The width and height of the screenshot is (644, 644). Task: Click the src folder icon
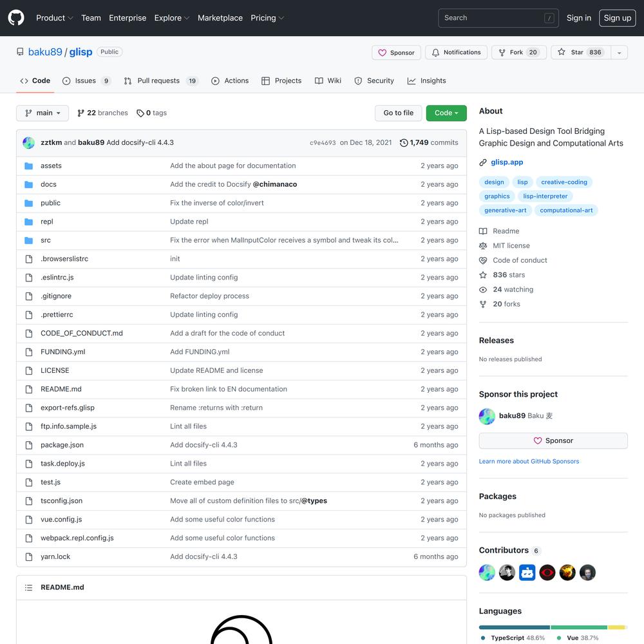pyautogui.click(x=29, y=240)
